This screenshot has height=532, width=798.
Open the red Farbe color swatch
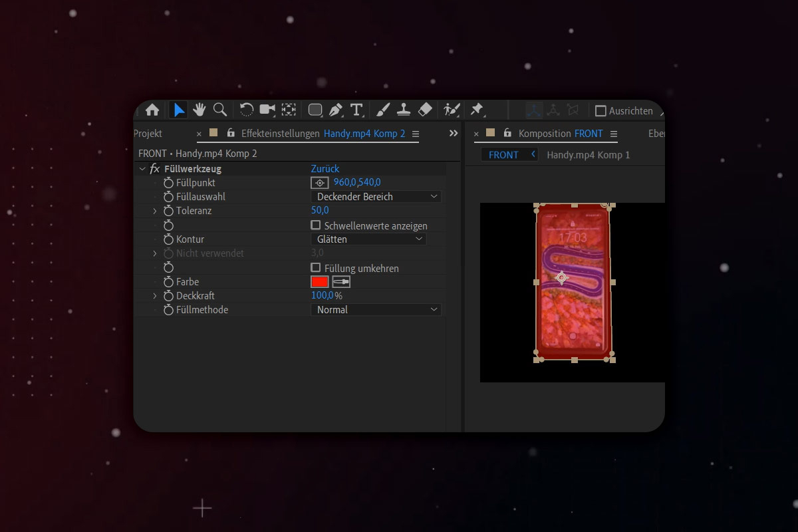click(x=320, y=281)
